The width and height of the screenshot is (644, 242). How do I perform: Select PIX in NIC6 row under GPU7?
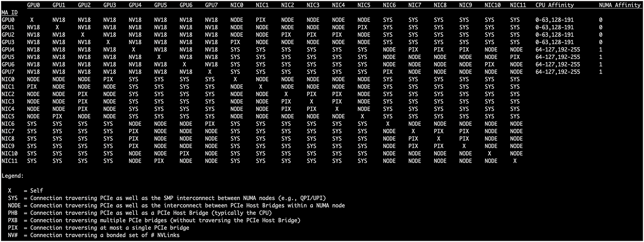[x=210, y=123]
